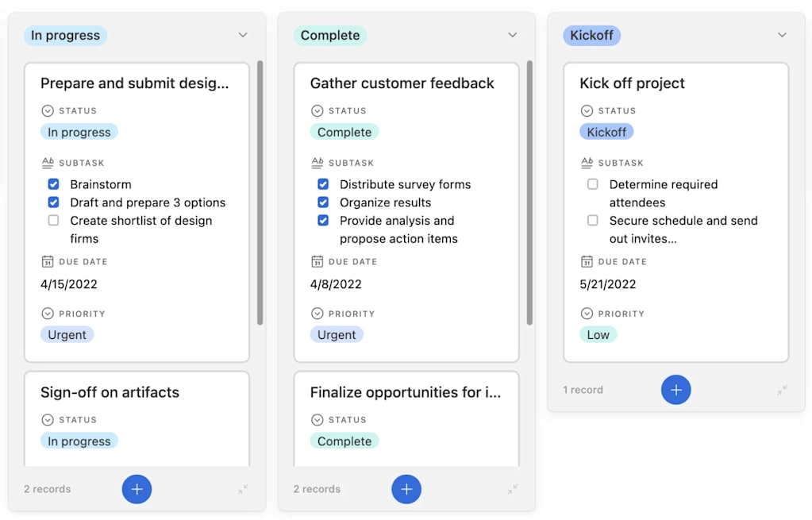The width and height of the screenshot is (812, 520).
Task: Click subtask Ab icon in Gather customer feedback card
Action: (317, 163)
